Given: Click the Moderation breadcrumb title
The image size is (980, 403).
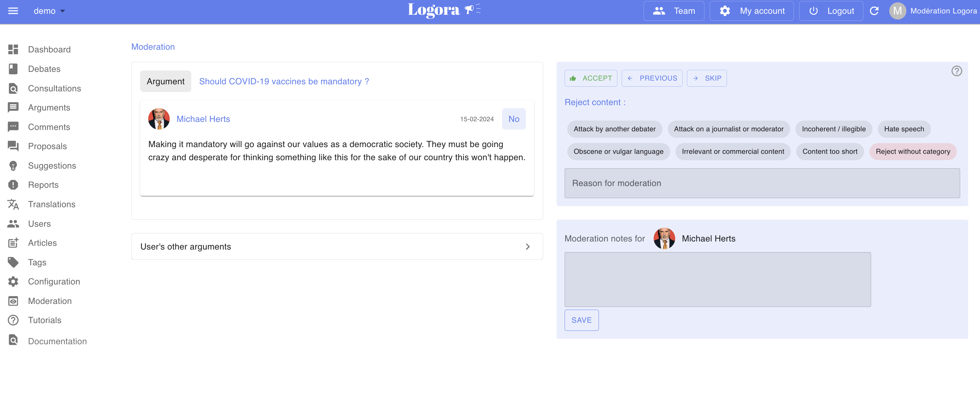Looking at the screenshot, I should coord(153,47).
